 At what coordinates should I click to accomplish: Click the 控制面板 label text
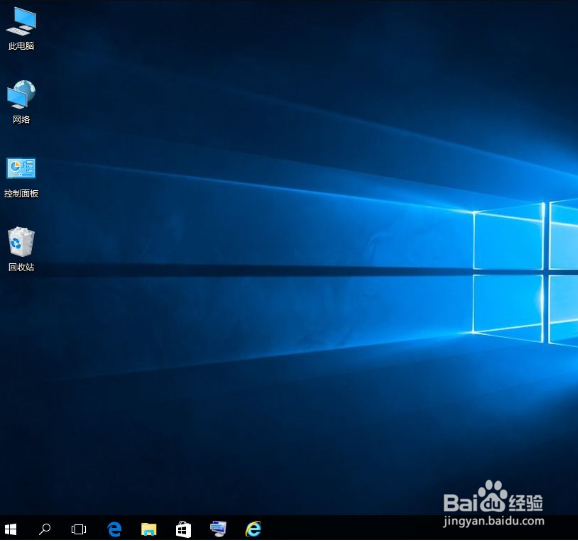click(x=21, y=193)
